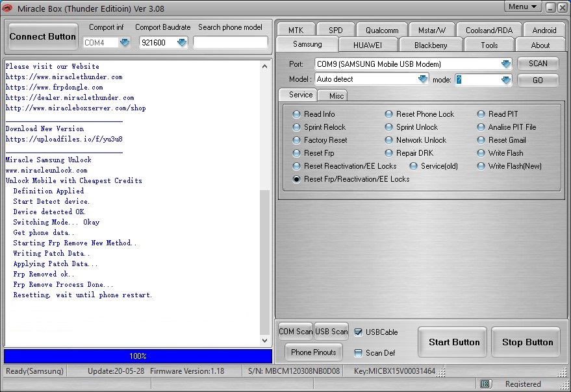Open the Comport Baudrate dropdown arrow
The width and height of the screenshot is (571, 392).
(x=182, y=43)
